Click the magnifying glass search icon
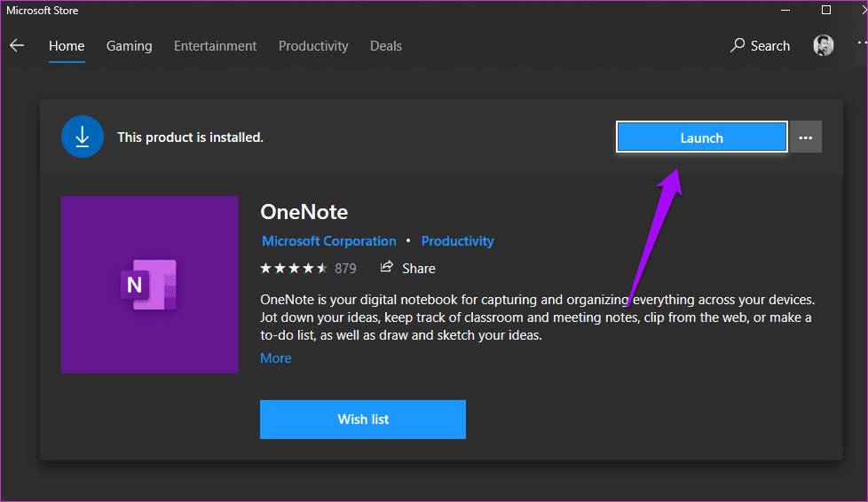 (x=738, y=45)
